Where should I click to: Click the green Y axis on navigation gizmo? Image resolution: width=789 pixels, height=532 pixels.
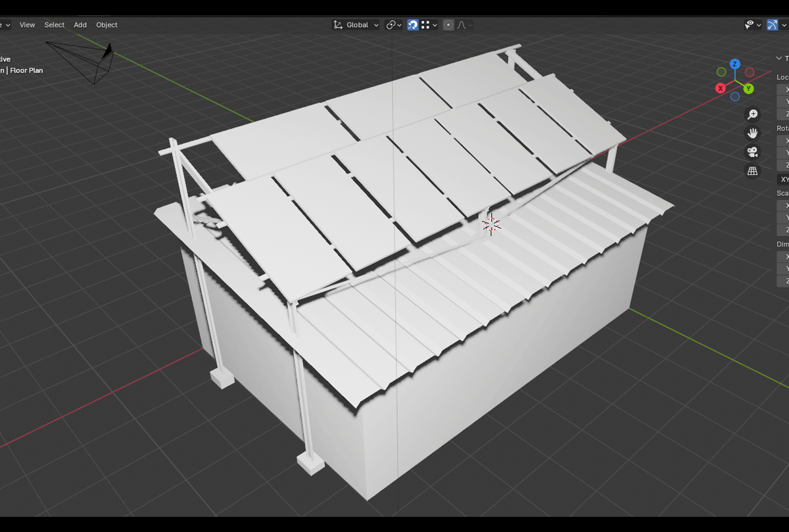[749, 88]
